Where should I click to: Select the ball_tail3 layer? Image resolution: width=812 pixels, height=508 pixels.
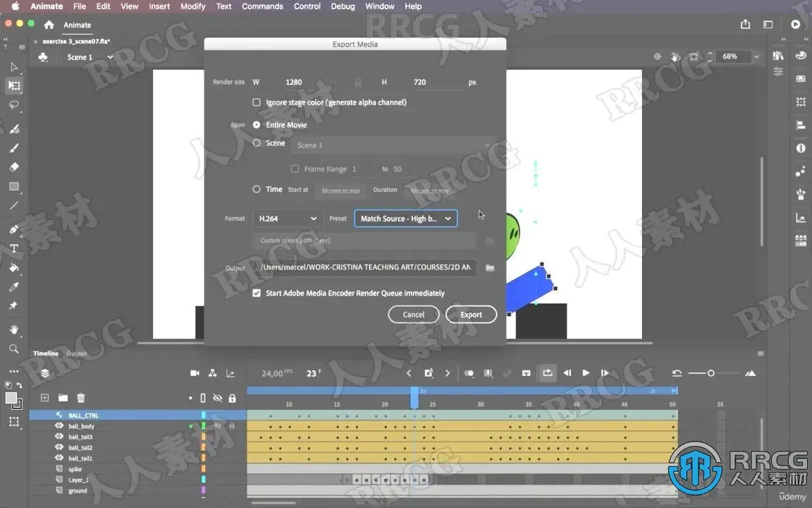tap(80, 437)
